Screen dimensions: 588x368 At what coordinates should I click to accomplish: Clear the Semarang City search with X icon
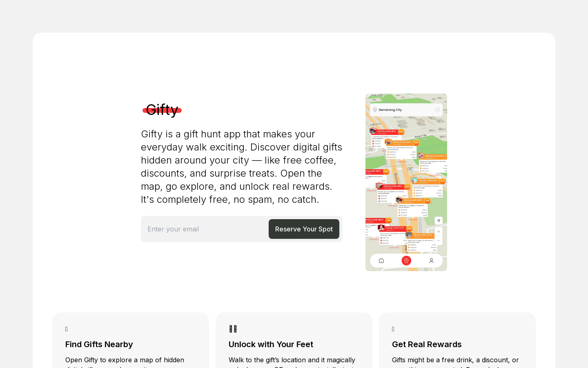[x=437, y=110]
